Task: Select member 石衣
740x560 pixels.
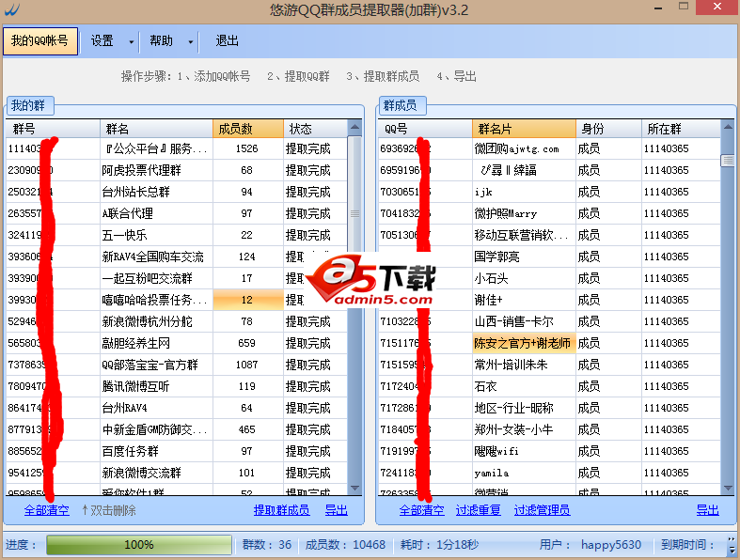Action: pos(549,386)
